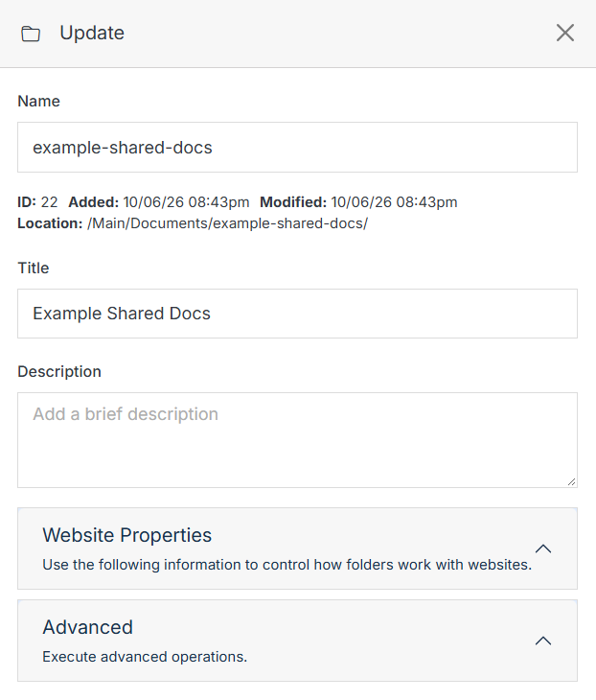Click the Location path /Main/Documents/example-shared-docs/

pos(227,223)
